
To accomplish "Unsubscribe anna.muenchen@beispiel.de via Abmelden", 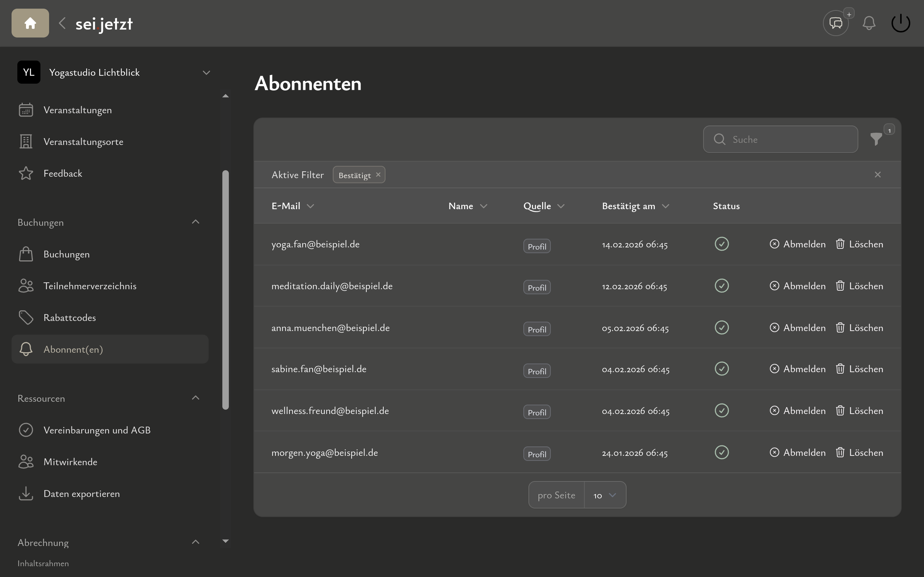I will [x=798, y=328].
